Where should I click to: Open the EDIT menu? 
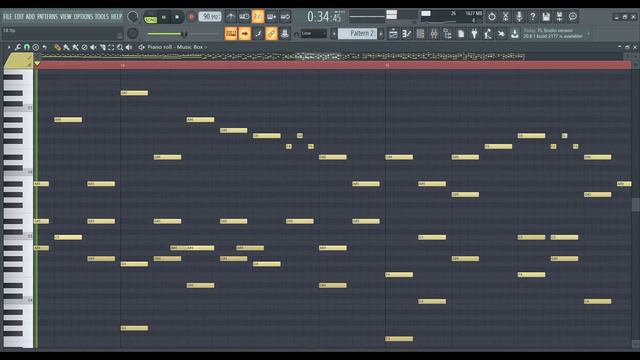[19, 17]
